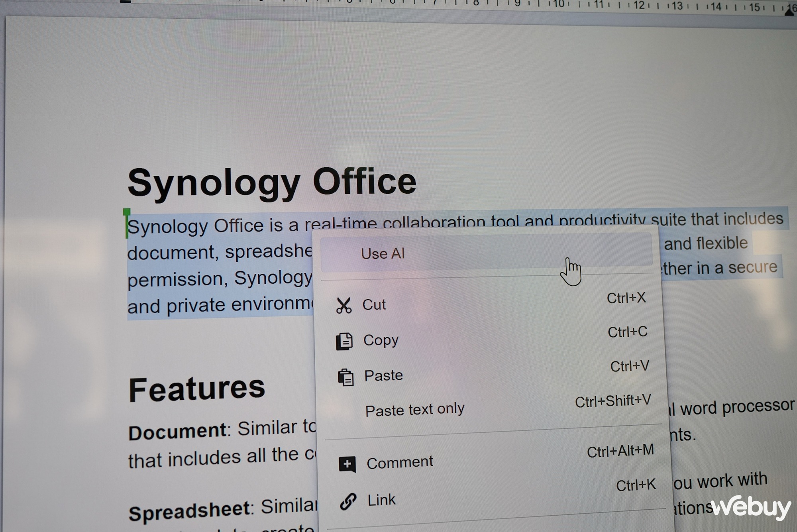This screenshot has width=797, height=532.
Task: Click the ruler at mark 13
Action: pyautogui.click(x=677, y=6)
